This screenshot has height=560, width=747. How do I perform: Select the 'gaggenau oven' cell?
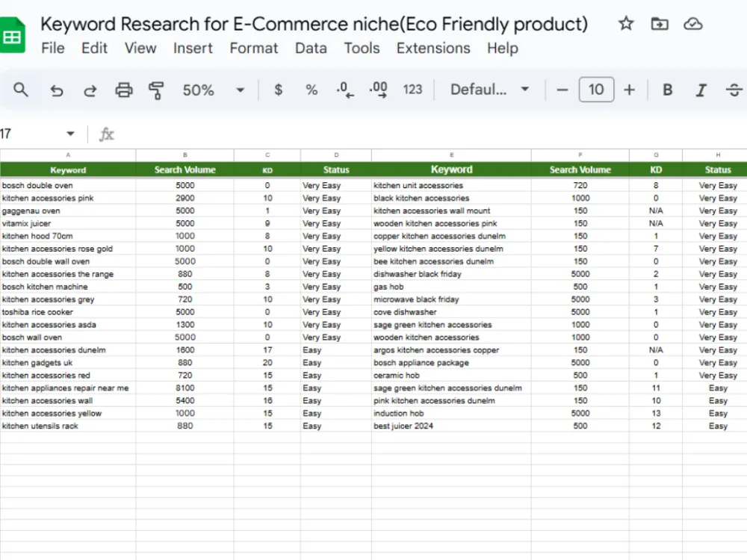tap(68, 211)
